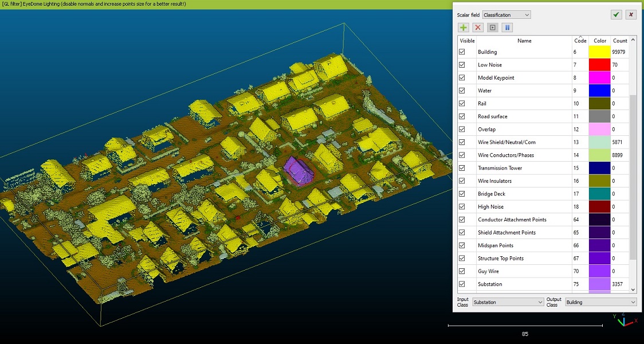The width and height of the screenshot is (644, 344).
Task: Select the Structure Top Points row
Action: click(x=544, y=258)
